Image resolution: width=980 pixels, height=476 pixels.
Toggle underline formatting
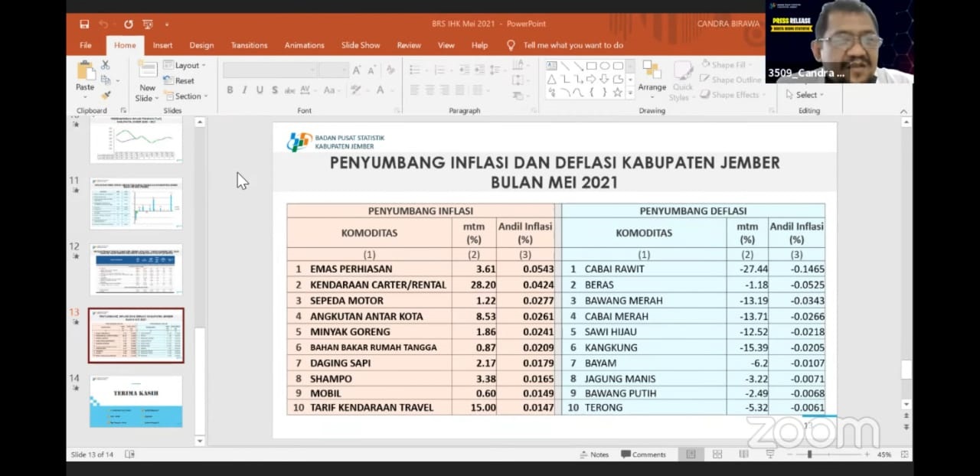click(x=260, y=90)
